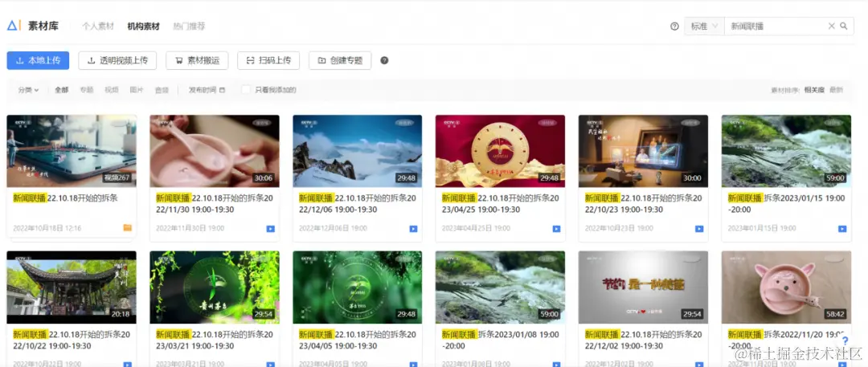This screenshot has width=868, height=367.
Task: Click title ending 2023/03/21 19:00-19:30
Action: [215, 340]
